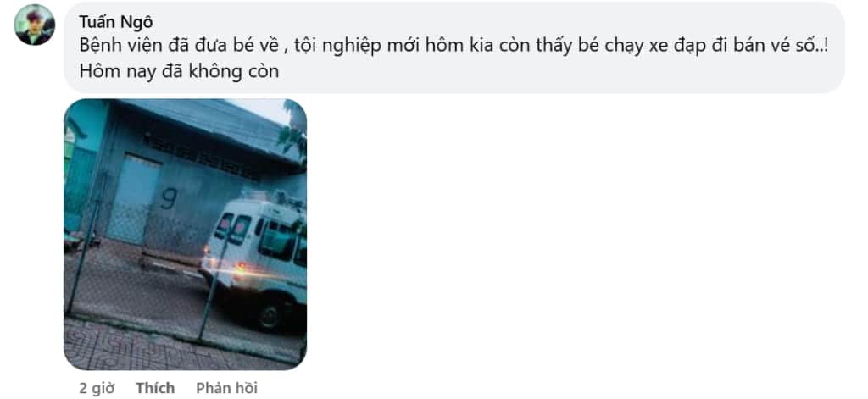
Task: Click the number 9 painted on wall
Action: [170, 198]
